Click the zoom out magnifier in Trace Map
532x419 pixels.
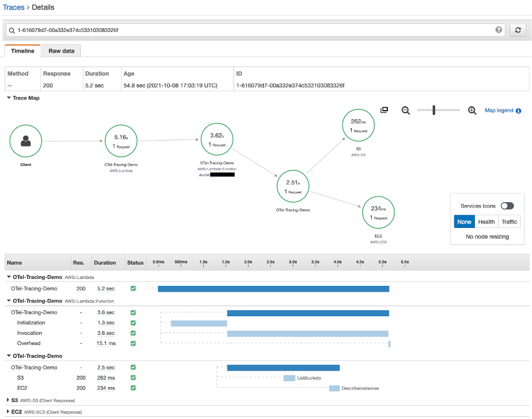(x=406, y=110)
